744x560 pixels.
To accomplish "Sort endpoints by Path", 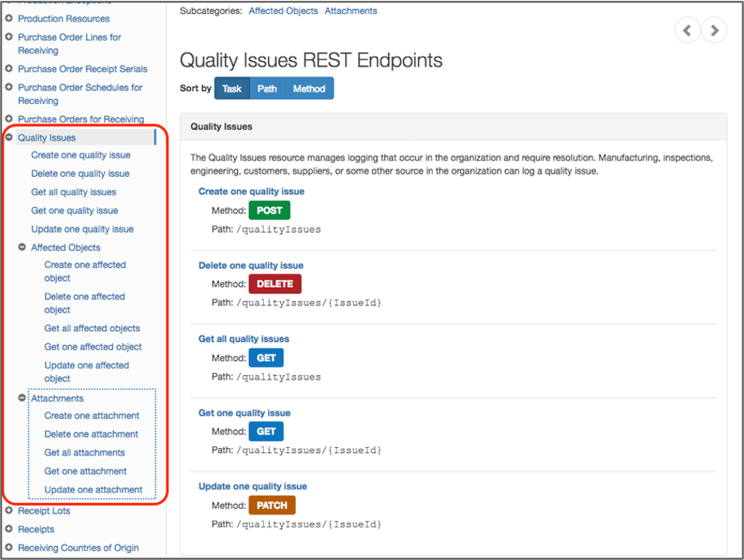I will (x=267, y=88).
